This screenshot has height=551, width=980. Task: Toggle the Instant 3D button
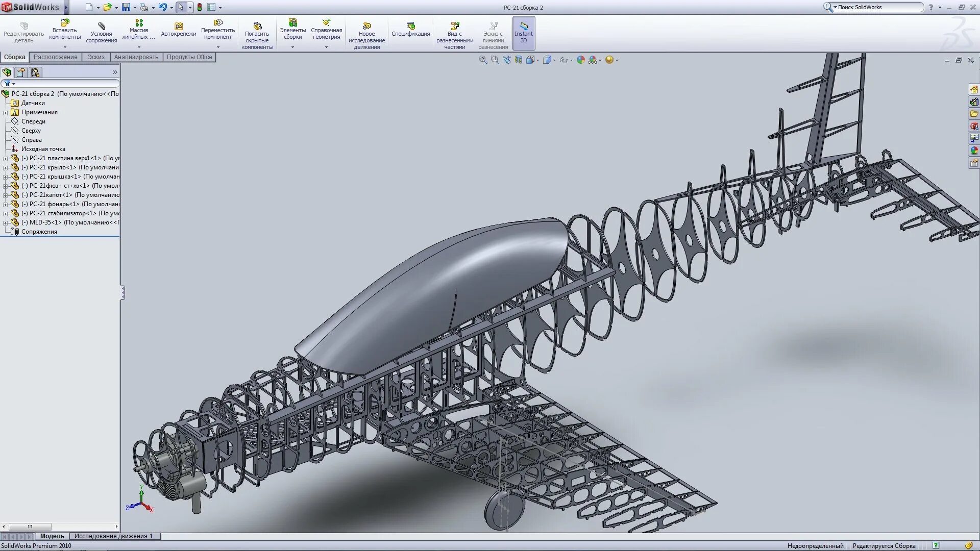523,33
